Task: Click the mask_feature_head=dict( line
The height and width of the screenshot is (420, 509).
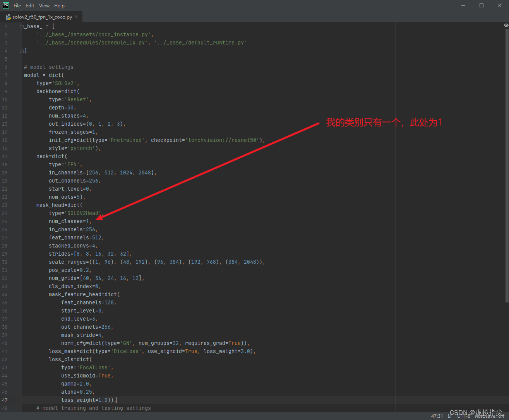Action: [84, 294]
